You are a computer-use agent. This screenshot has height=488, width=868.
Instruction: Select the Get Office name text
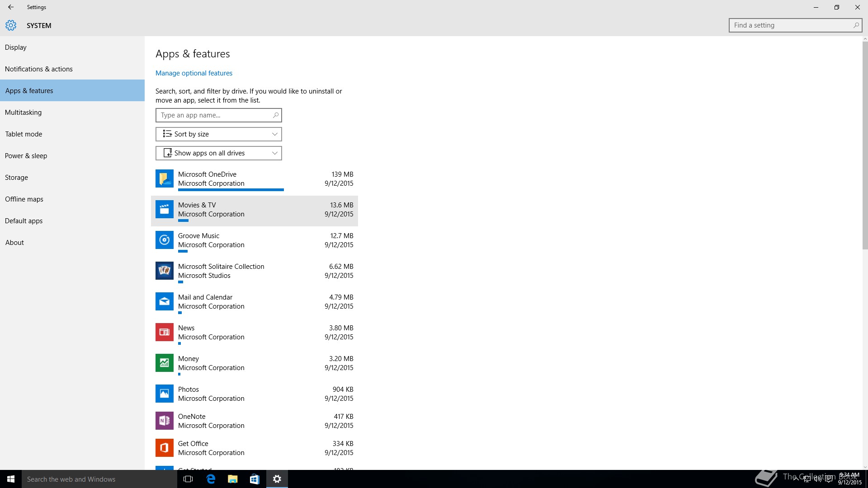[x=193, y=444]
